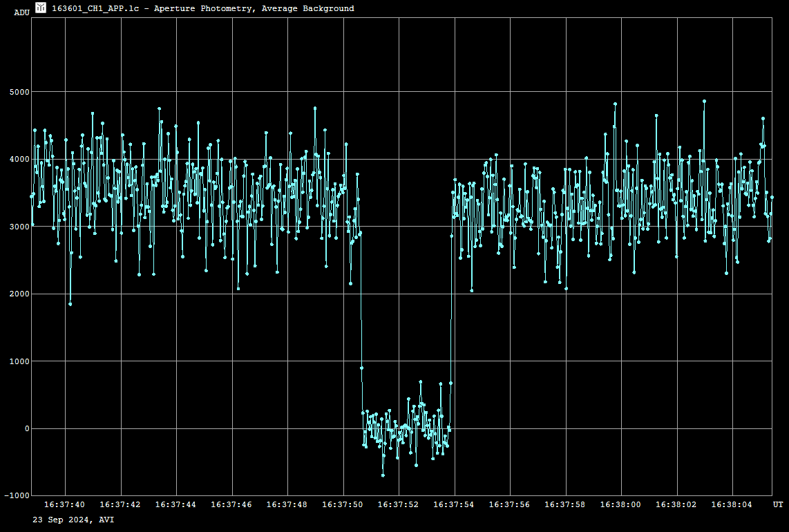Viewport: 789px width, 532px height.
Task: Click the 1000 y-axis label
Action: (19, 362)
